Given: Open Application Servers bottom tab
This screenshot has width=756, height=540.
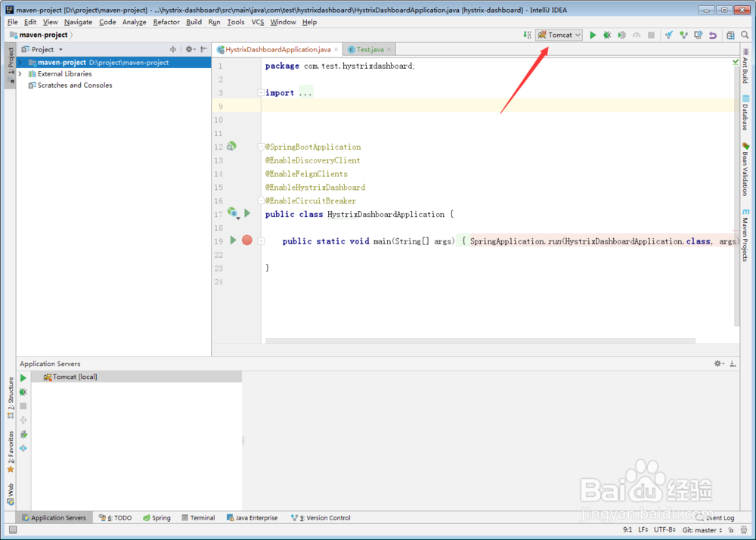Looking at the screenshot, I should click(54, 518).
